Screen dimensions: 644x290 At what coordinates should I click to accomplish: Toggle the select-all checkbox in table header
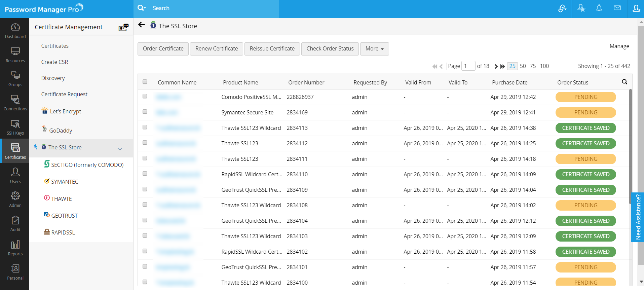click(145, 82)
